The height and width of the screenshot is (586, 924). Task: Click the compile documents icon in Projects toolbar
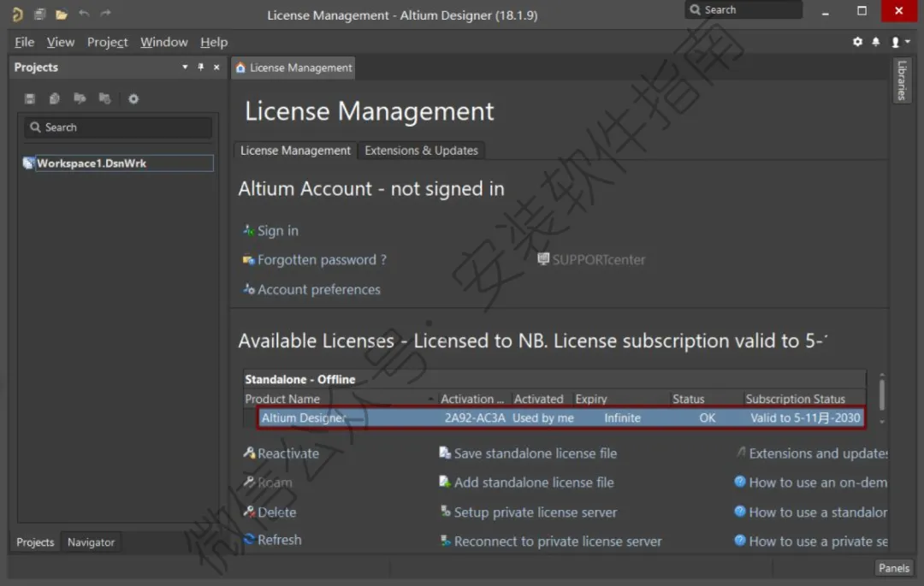coord(54,98)
